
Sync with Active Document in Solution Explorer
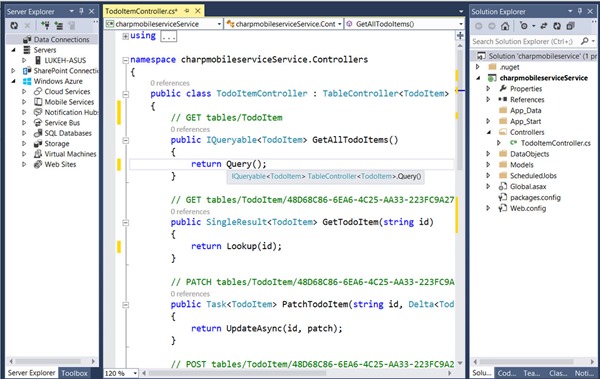point(544,26)
